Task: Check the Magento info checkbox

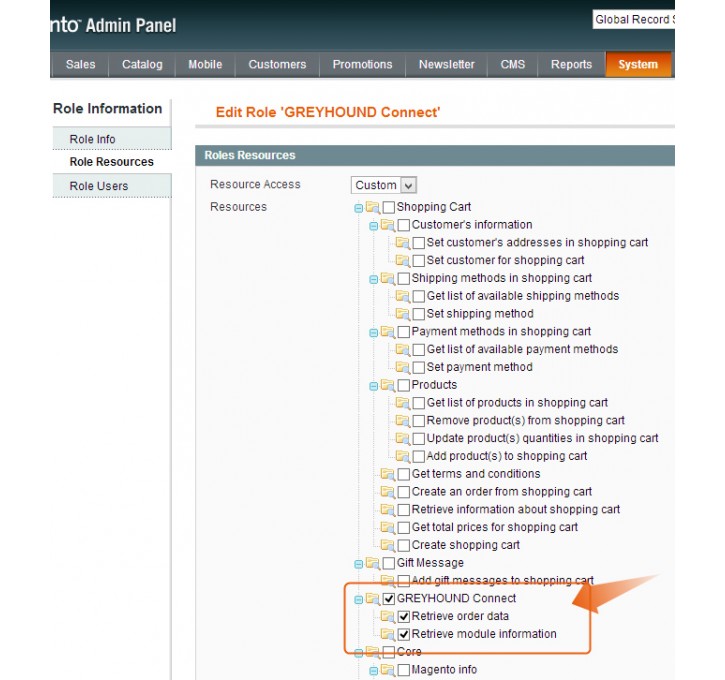Action: pyautogui.click(x=404, y=670)
